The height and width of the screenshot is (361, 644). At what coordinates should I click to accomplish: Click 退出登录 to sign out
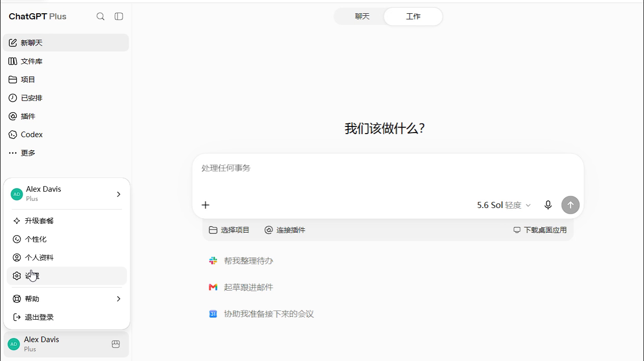tap(67, 317)
